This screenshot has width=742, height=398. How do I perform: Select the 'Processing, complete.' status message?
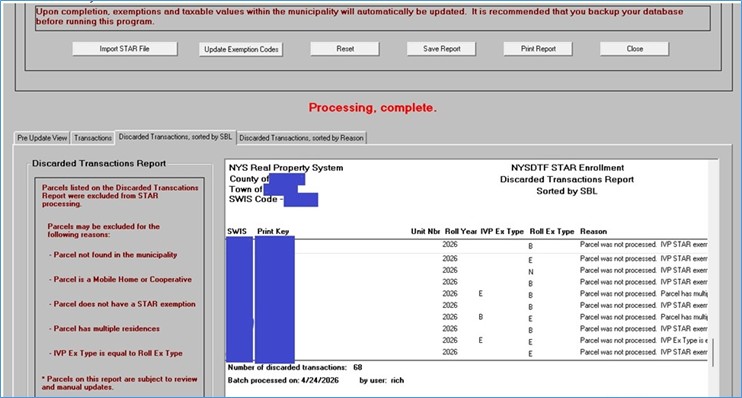click(x=372, y=108)
